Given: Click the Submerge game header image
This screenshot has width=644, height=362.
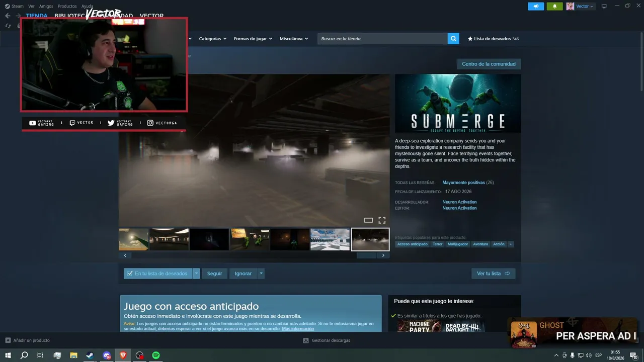Looking at the screenshot, I should pos(458,104).
